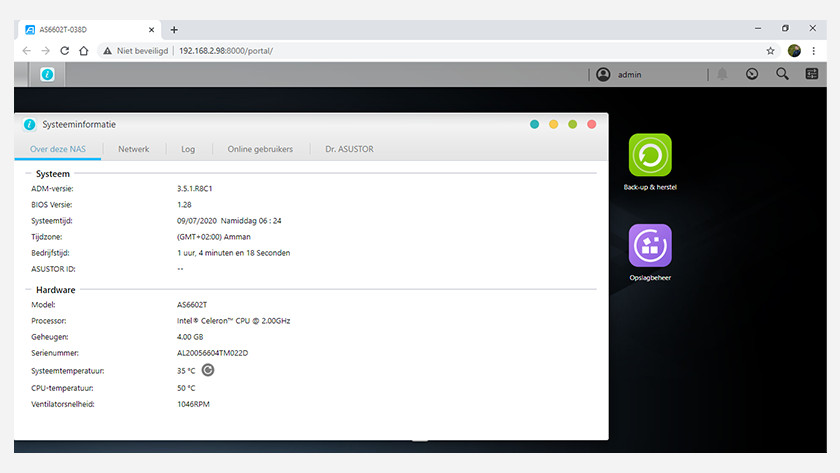Click the address bar URL

pyautogui.click(x=226, y=51)
